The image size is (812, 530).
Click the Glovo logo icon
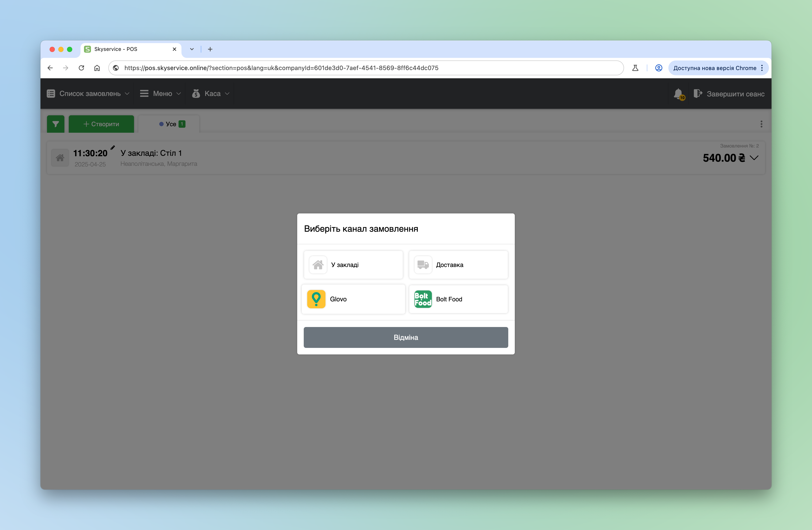[316, 299]
